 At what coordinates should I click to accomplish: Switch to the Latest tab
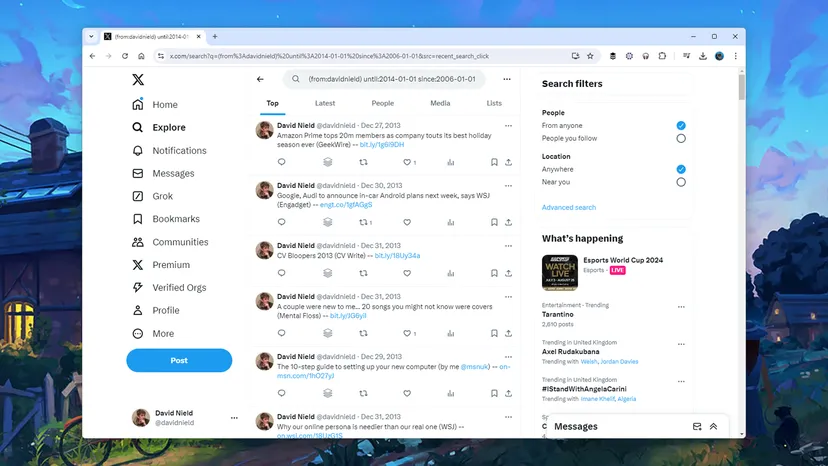click(x=325, y=104)
